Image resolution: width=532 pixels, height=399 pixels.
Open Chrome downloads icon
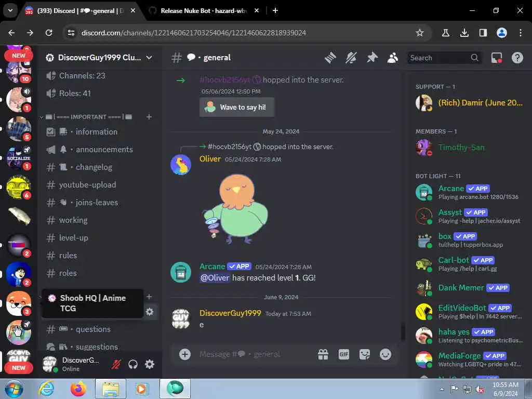click(464, 33)
